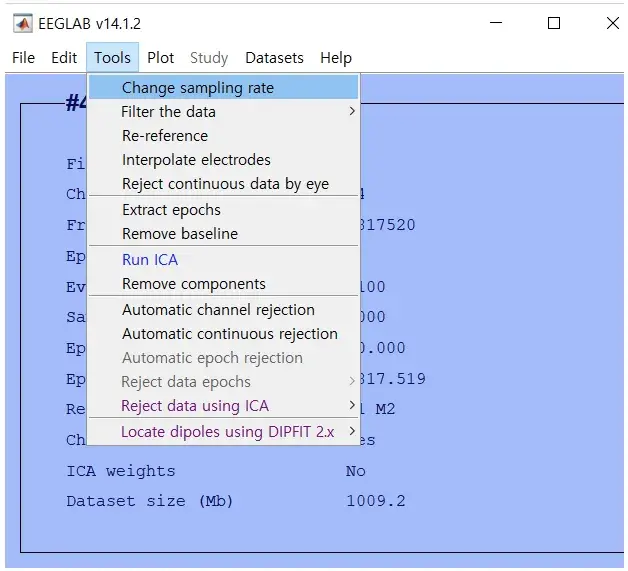Screen dimensions: 628x571
Task: Select Remove components entry
Action: (x=194, y=284)
